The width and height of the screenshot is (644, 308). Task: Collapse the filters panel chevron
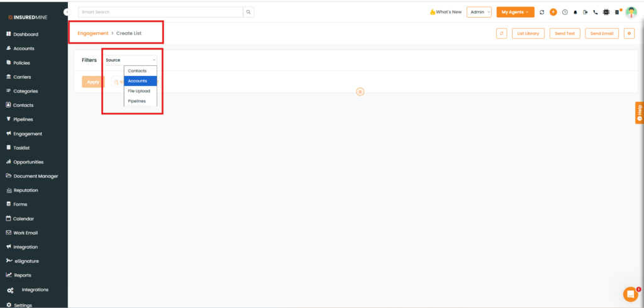click(360, 92)
